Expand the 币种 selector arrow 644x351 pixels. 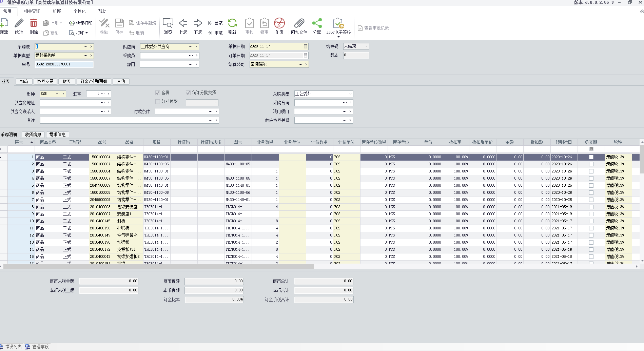tap(63, 94)
